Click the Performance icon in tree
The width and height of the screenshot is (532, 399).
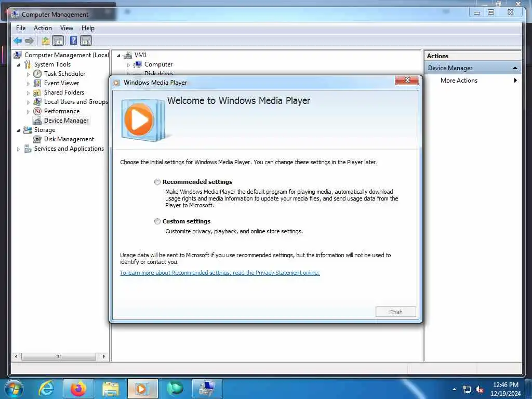pos(37,111)
